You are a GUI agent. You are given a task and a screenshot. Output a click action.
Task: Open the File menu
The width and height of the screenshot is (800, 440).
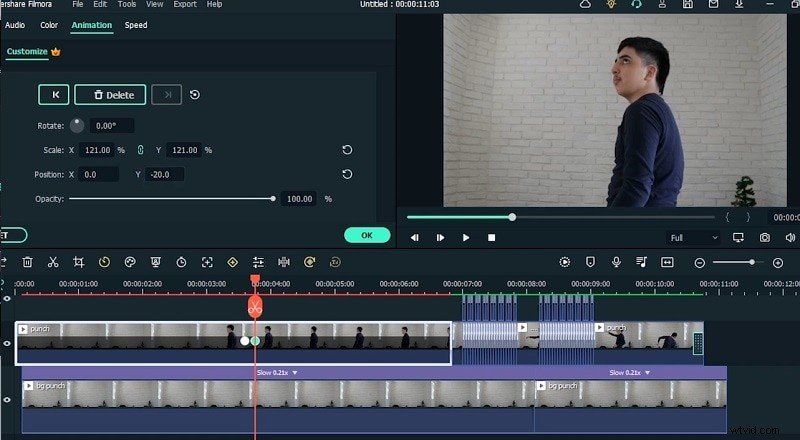click(x=78, y=4)
